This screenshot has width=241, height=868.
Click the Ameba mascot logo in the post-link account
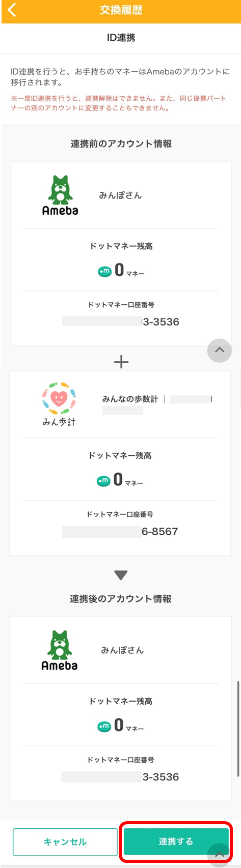point(60,650)
